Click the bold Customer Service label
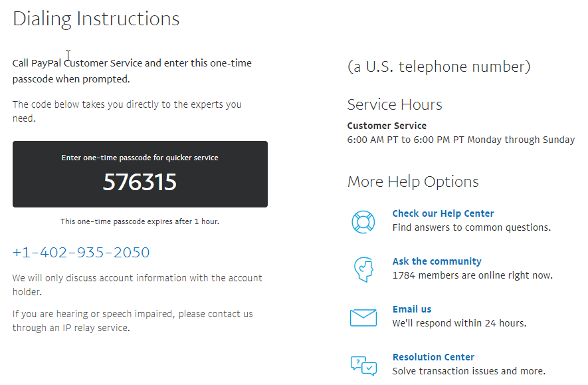The height and width of the screenshot is (385, 588). (x=387, y=126)
